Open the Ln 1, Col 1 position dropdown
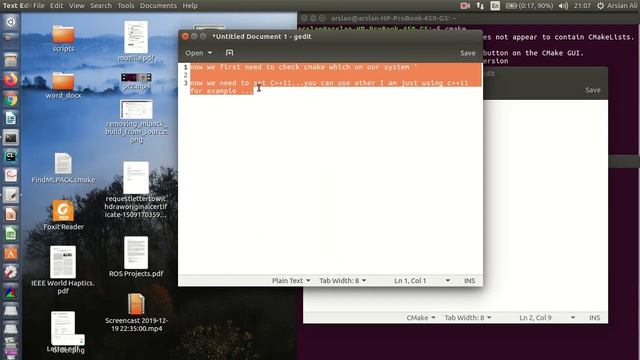The image size is (640, 360). pyautogui.click(x=422, y=281)
